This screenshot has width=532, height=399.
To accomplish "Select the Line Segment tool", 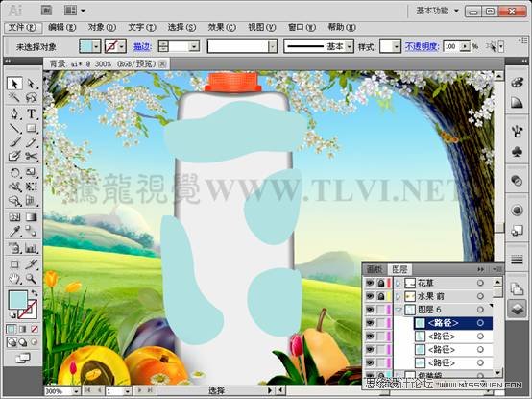I will (14, 128).
